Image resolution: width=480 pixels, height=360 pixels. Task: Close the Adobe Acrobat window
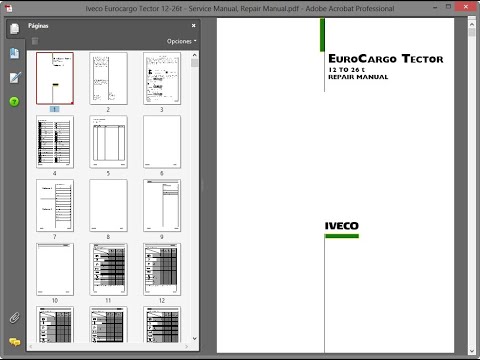466,7
